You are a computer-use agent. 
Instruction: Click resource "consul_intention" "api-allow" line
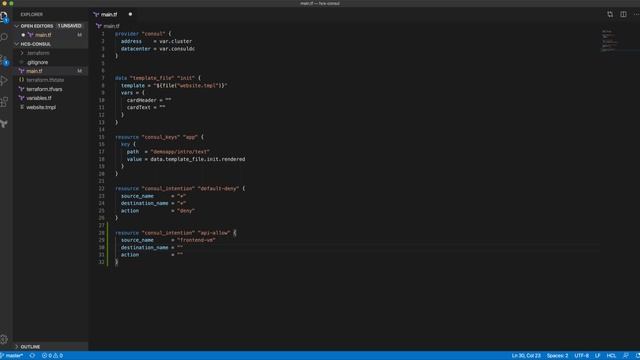[x=176, y=233]
